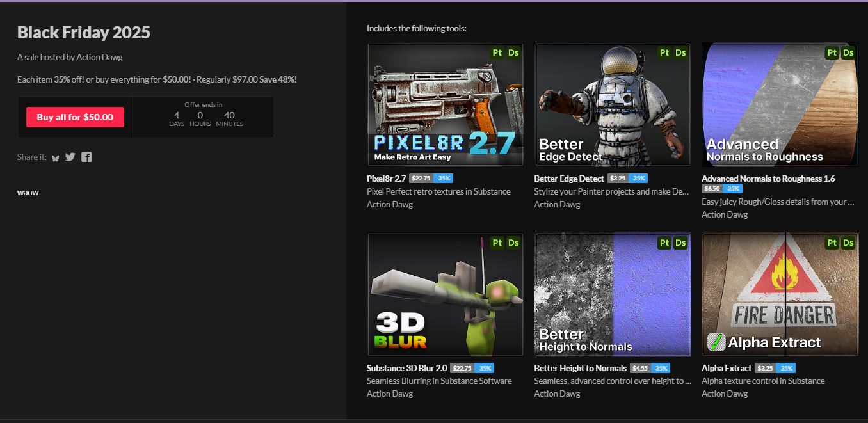The image size is (868, 423).
Task: Click the Pt badge on Alpha Extract thumbnail
Action: [x=832, y=243]
